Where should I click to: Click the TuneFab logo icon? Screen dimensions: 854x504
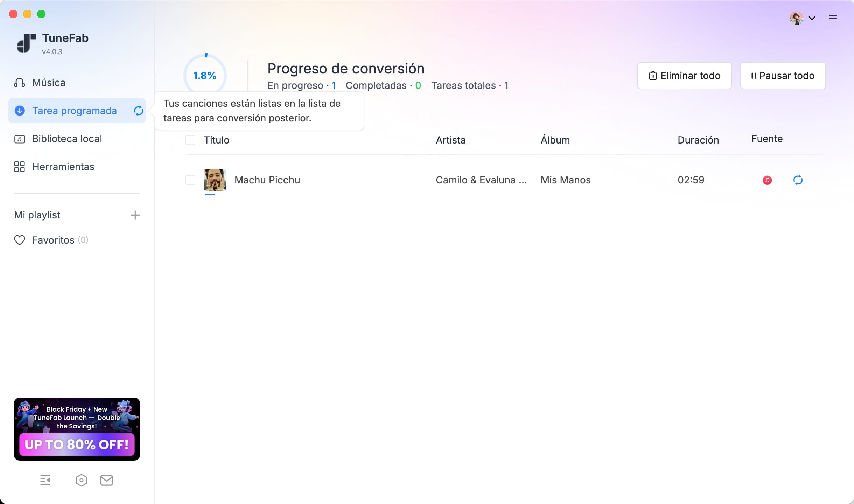26,43
